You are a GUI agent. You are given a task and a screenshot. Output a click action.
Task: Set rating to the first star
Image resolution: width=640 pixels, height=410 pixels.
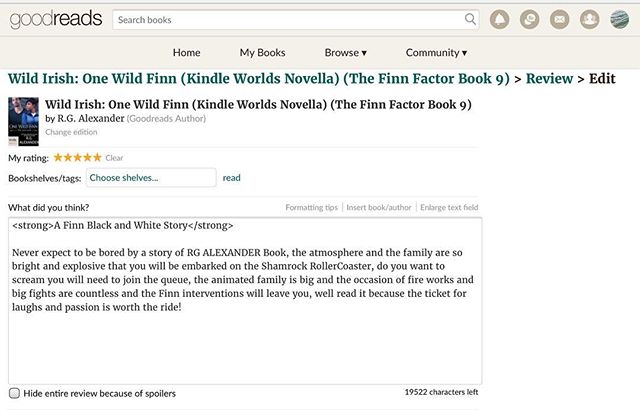coord(58,157)
